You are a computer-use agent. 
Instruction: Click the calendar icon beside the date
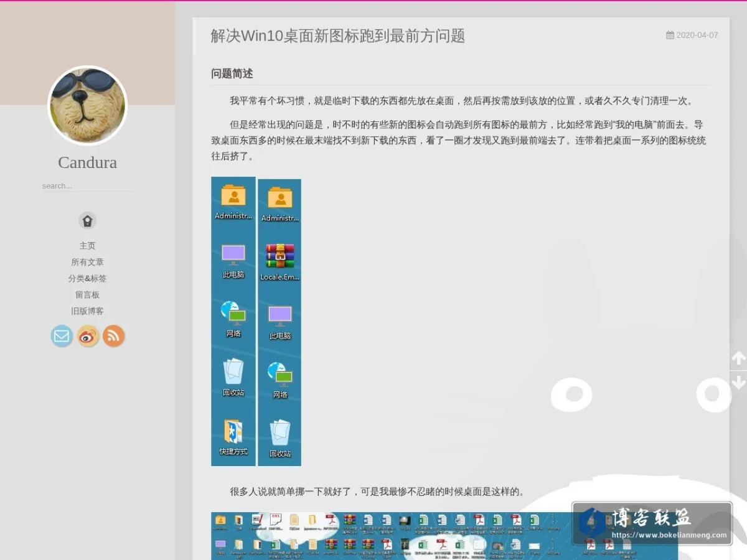point(670,35)
